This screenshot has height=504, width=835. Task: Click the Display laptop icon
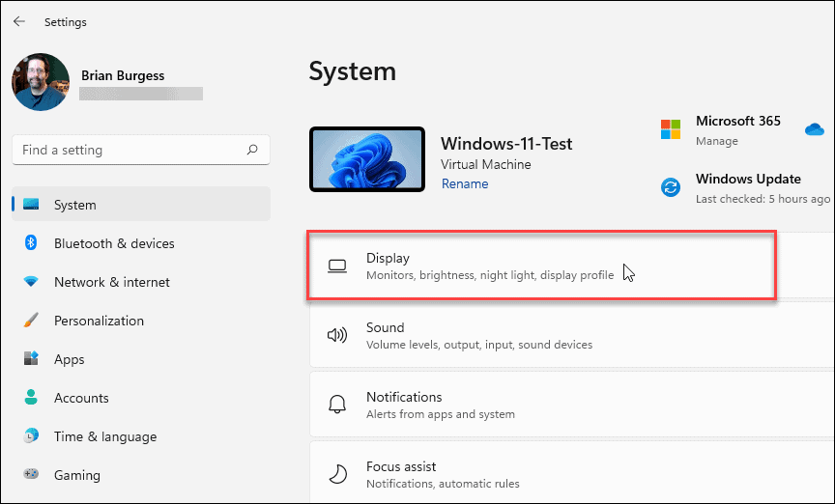coord(337,266)
